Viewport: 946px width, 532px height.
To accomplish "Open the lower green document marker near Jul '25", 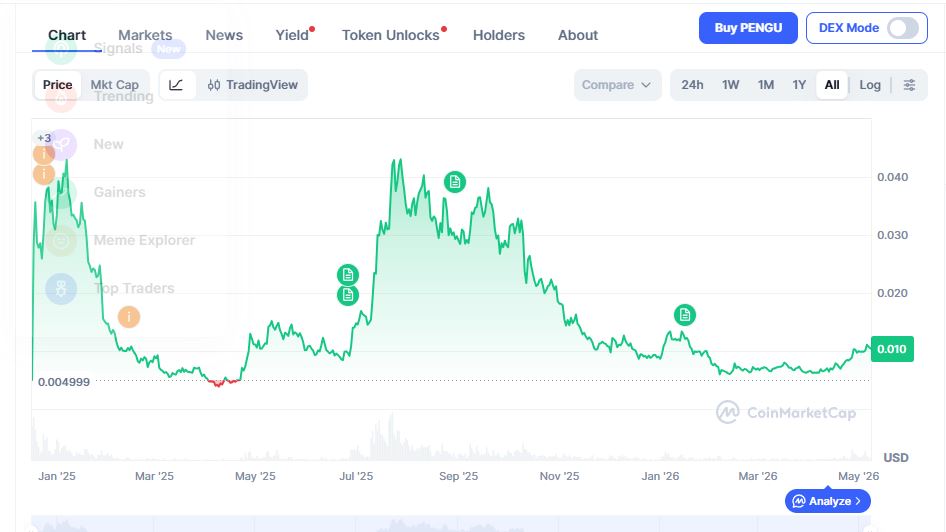I will point(348,295).
